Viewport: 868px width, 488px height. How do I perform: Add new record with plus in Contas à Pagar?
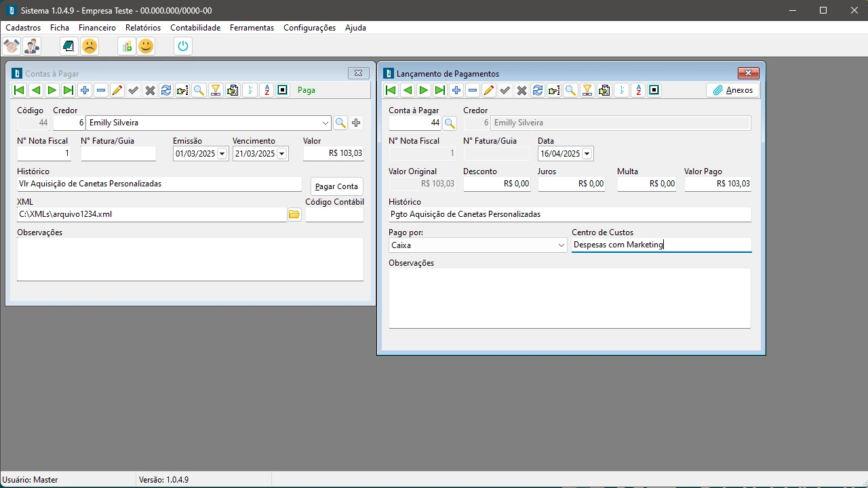[85, 90]
